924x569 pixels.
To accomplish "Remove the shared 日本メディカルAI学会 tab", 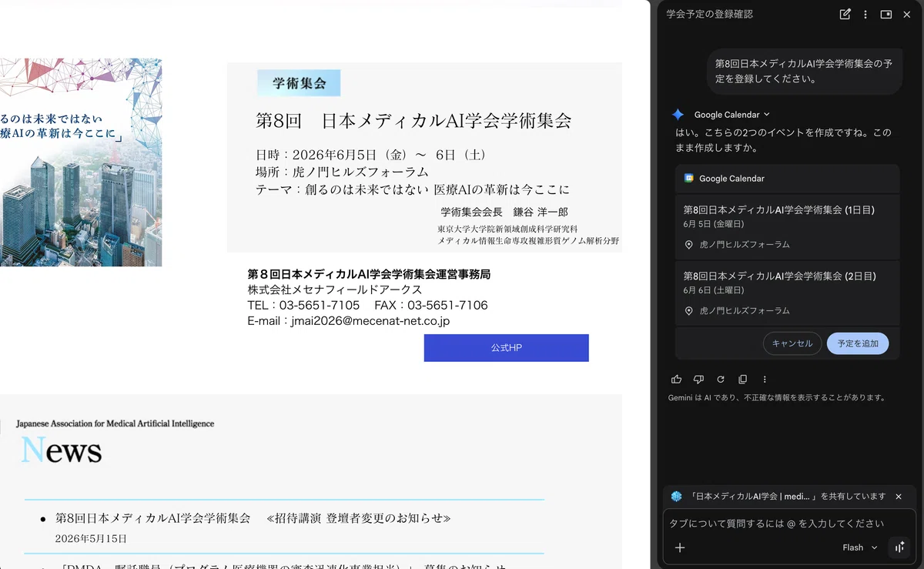I will coord(899,497).
